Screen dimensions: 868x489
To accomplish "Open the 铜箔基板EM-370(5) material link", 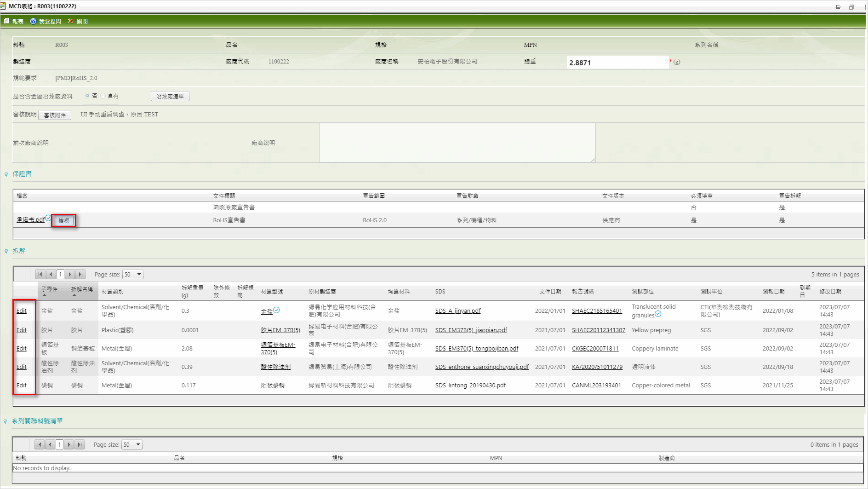I will point(278,349).
